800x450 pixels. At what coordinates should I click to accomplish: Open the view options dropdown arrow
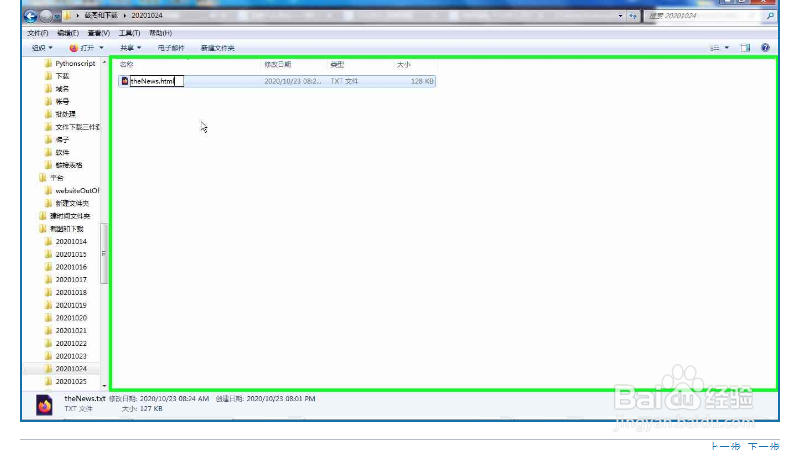(727, 48)
